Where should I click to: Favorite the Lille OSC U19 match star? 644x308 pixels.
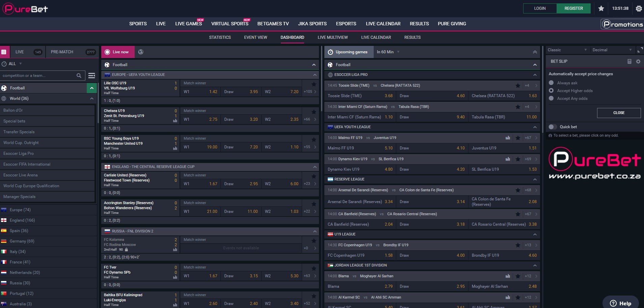pos(314,84)
